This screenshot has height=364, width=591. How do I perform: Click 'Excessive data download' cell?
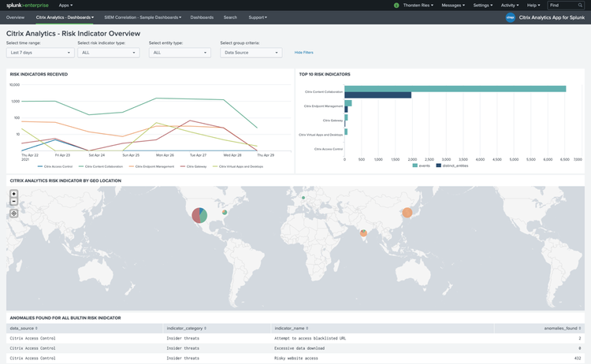(299, 348)
